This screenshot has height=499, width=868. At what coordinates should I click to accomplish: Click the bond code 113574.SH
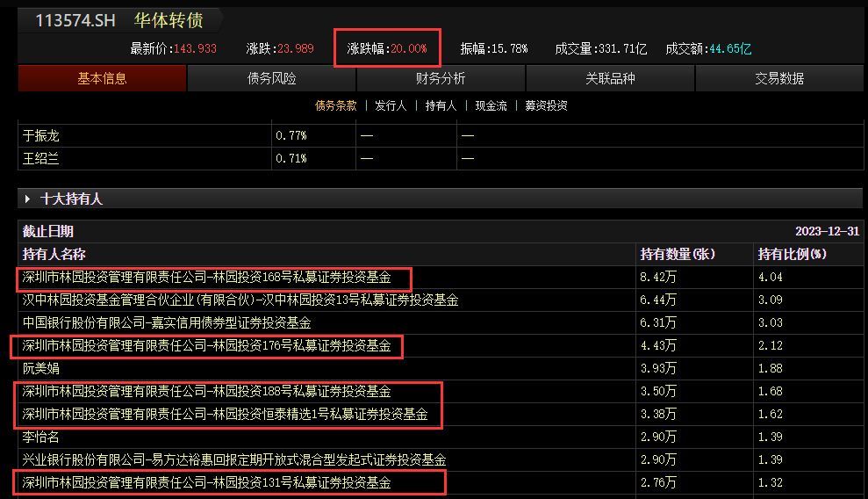click(x=75, y=20)
